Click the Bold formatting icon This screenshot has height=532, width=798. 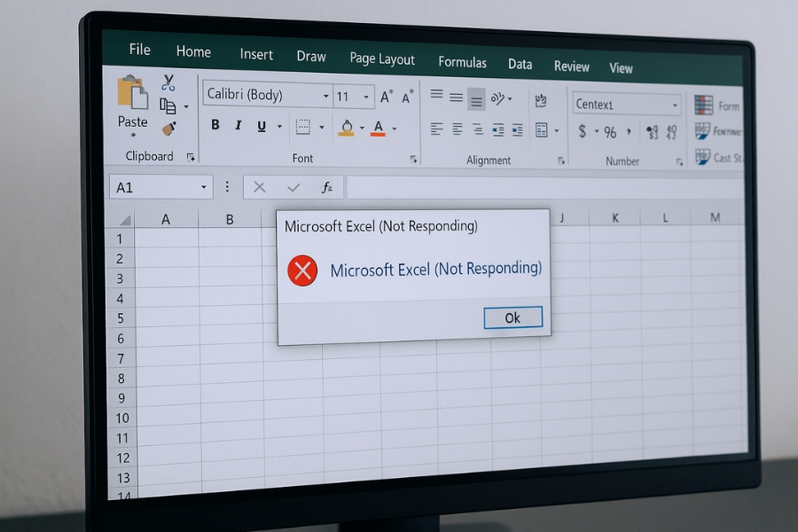215,125
